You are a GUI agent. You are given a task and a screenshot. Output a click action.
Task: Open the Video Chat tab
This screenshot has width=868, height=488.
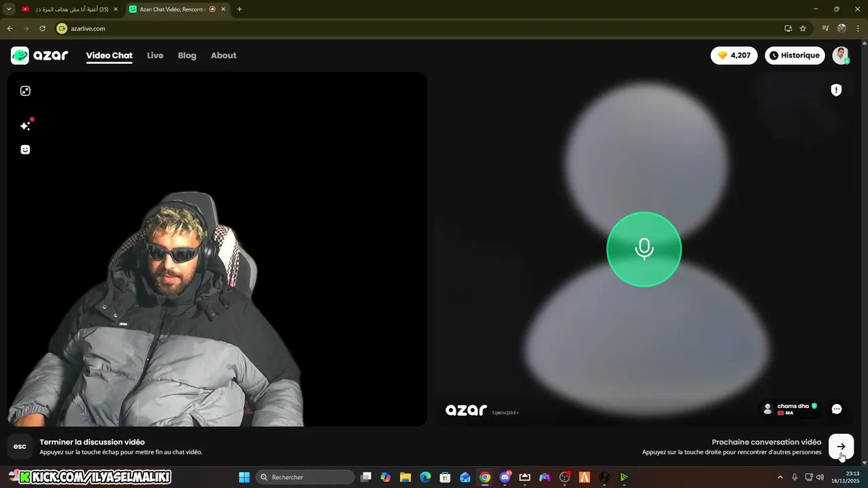[109, 56]
